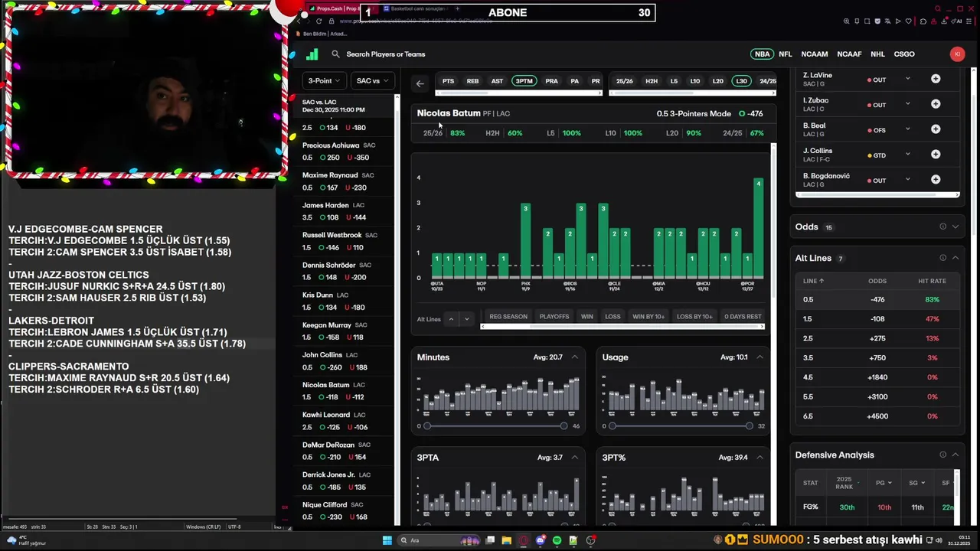Click the Props.Cash green bars logo
Viewport: 980px width, 551px height.
pyautogui.click(x=312, y=54)
